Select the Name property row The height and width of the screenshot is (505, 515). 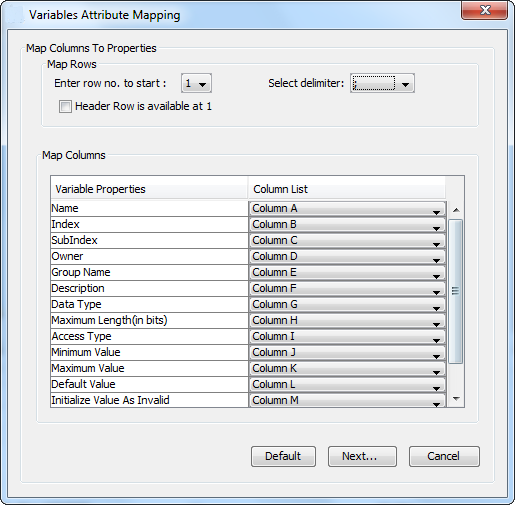(149, 209)
